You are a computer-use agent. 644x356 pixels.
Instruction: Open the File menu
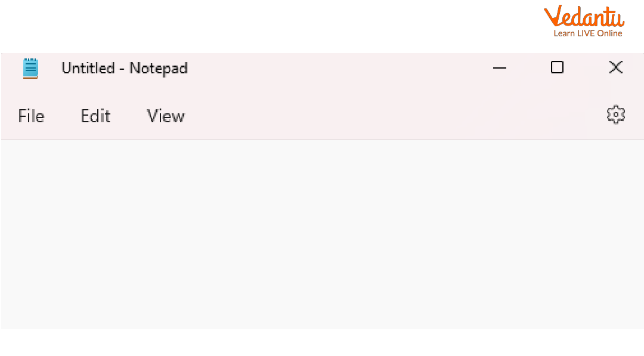tap(31, 116)
